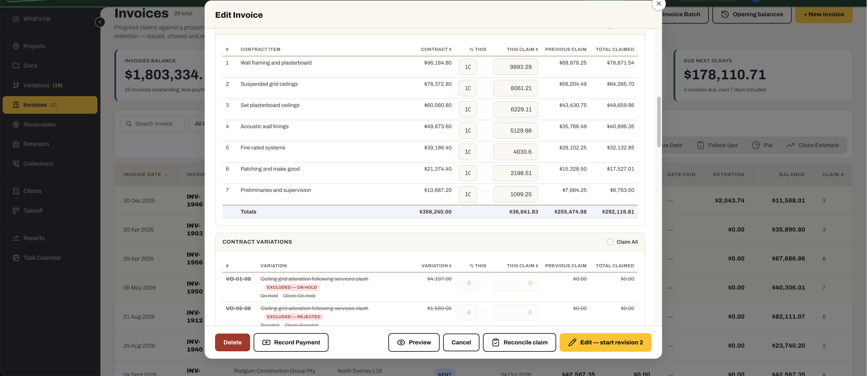
Task: Click the Delete button
Action: coord(233,342)
